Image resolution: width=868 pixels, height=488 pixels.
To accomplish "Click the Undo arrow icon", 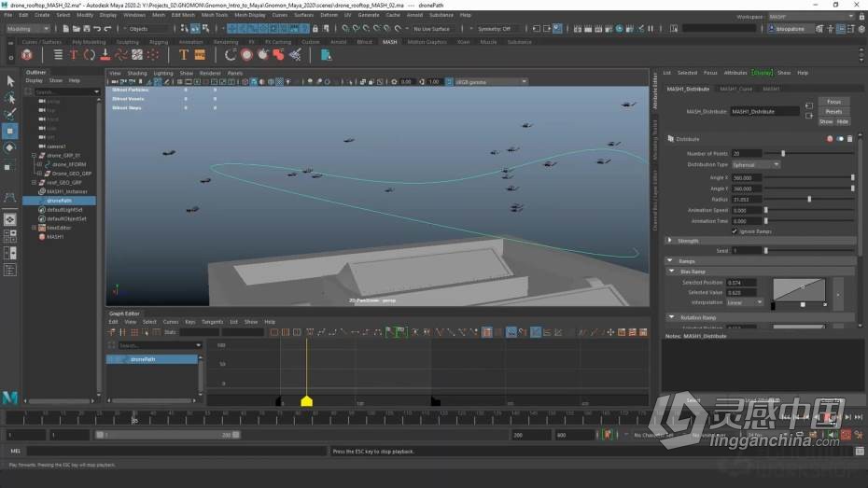I will pos(97,28).
